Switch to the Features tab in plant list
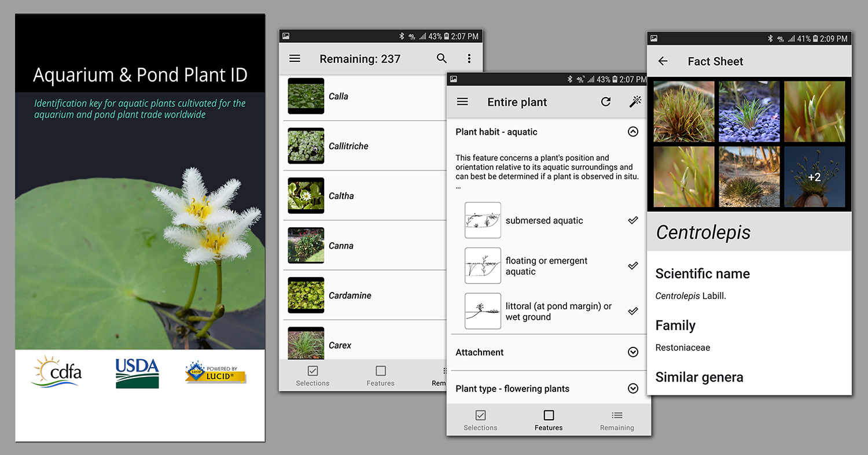The height and width of the screenshot is (455, 868). tap(380, 375)
